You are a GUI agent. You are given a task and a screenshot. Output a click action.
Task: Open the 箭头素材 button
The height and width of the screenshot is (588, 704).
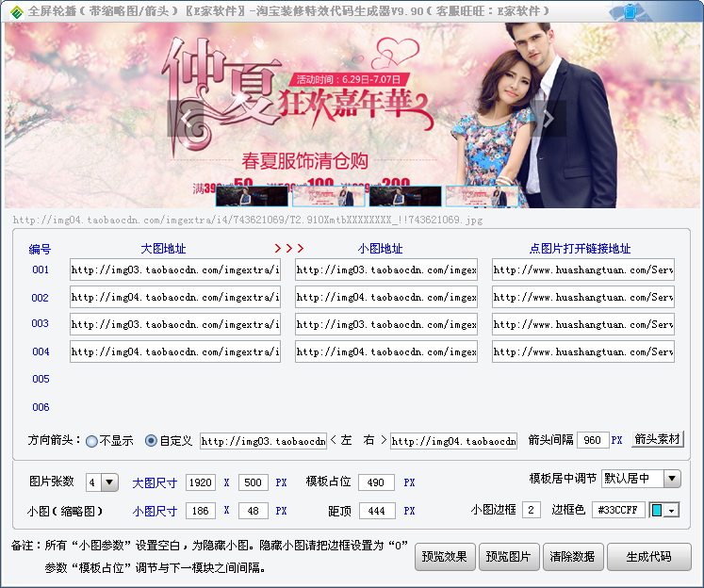pos(658,439)
